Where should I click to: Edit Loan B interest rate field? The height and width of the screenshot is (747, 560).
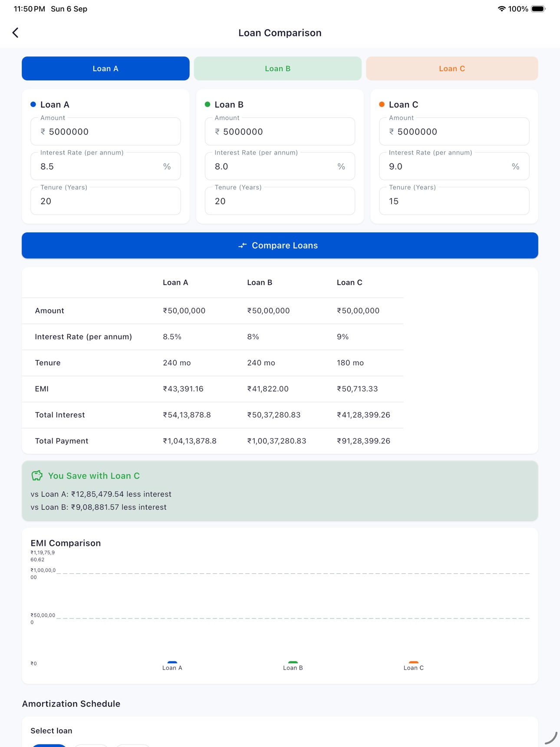coord(280,166)
